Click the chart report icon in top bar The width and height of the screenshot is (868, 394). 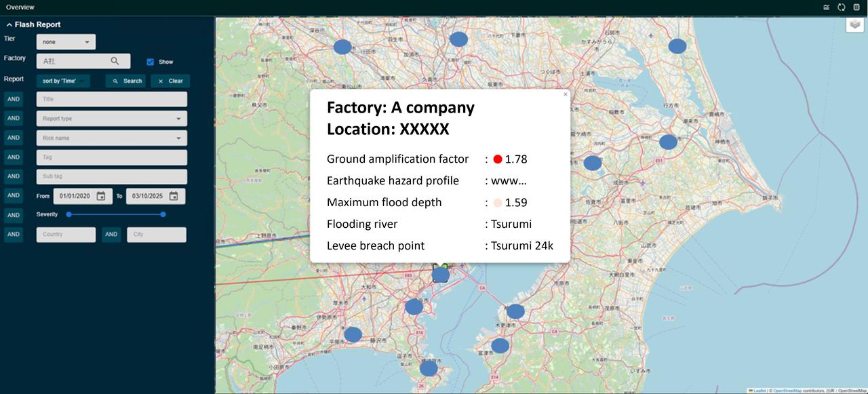[827, 7]
